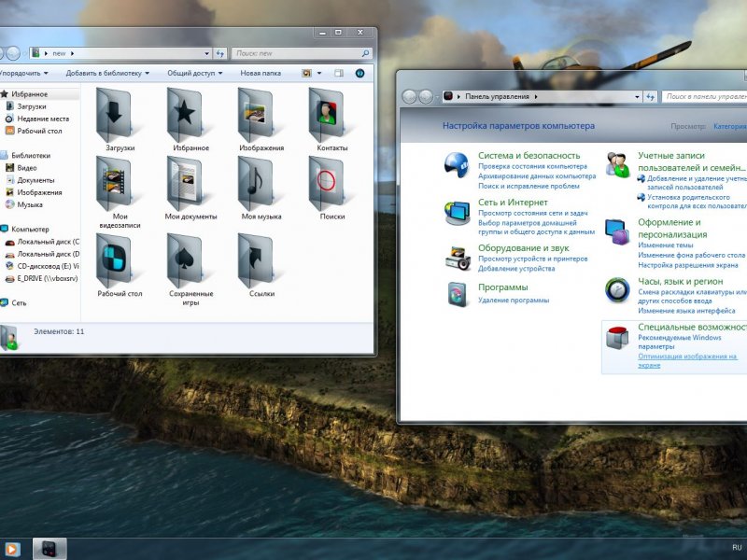
Task: Select Документы library in sidebar
Action: (x=35, y=180)
